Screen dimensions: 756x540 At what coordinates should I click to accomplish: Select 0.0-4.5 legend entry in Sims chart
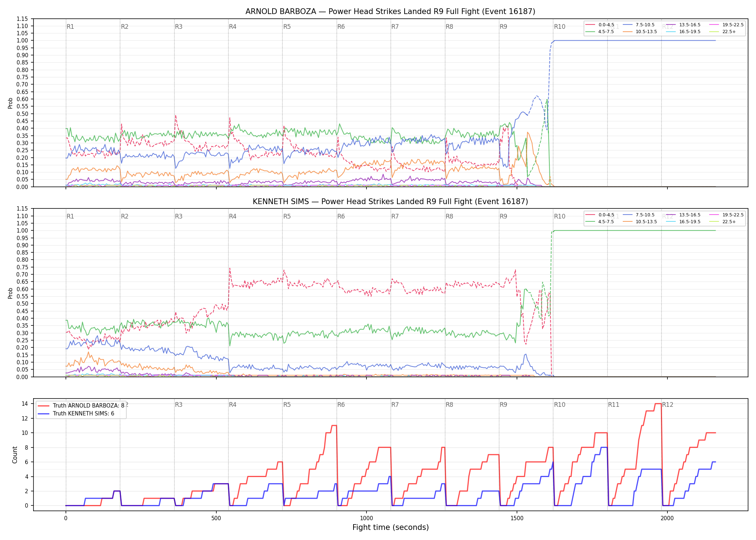click(x=600, y=215)
